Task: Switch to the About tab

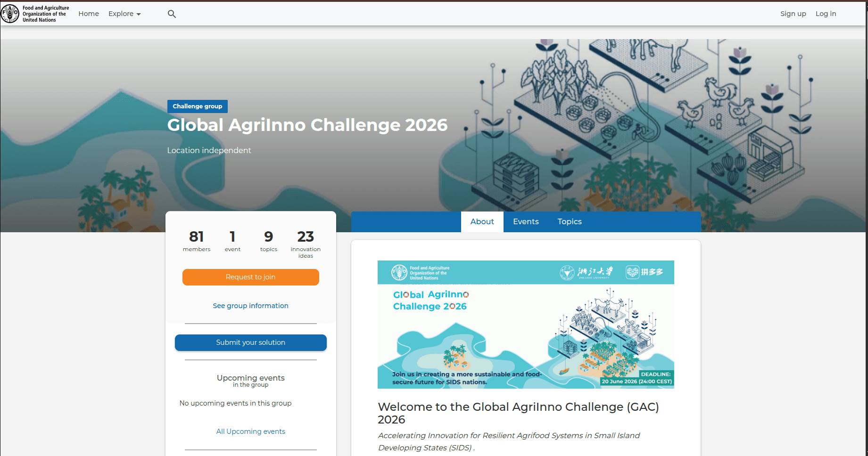Action: pos(482,222)
